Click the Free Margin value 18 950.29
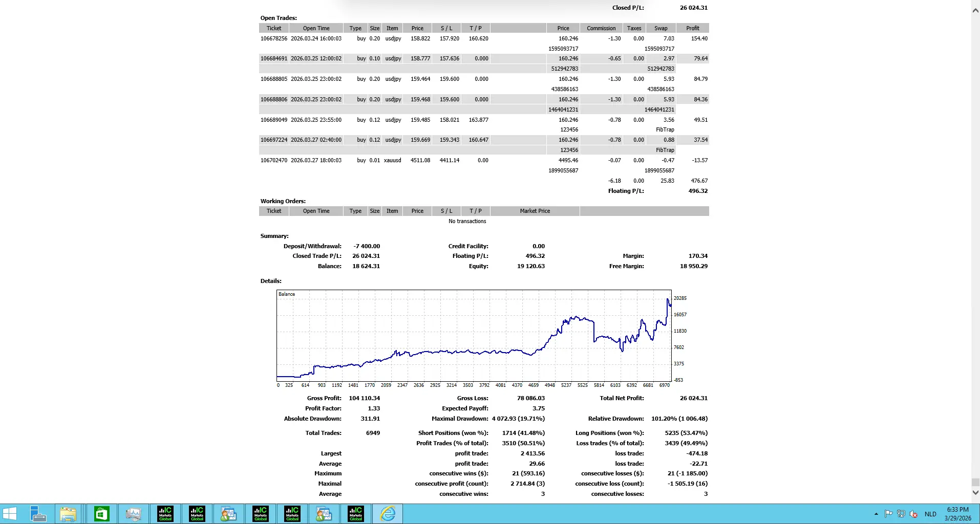 tap(694, 266)
